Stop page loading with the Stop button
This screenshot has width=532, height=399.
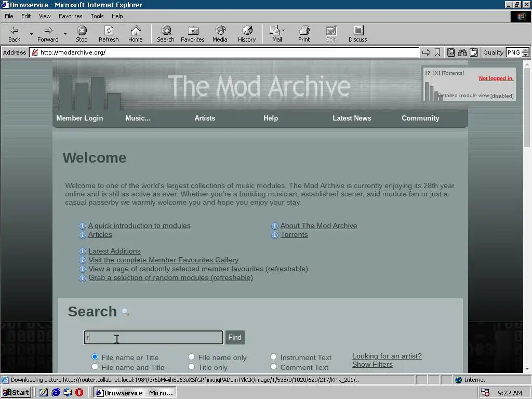tap(82, 34)
